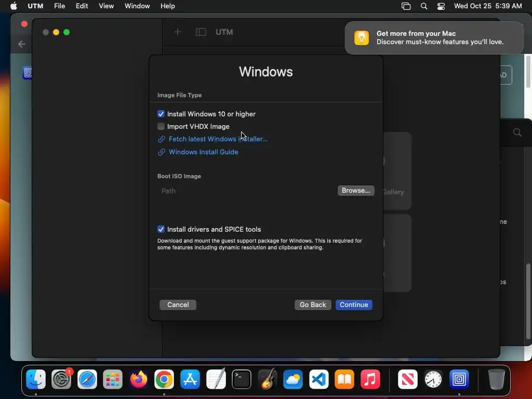Image resolution: width=532 pixels, height=399 pixels.
Task: Open Clock app from the Dock
Action: pyautogui.click(x=433, y=379)
